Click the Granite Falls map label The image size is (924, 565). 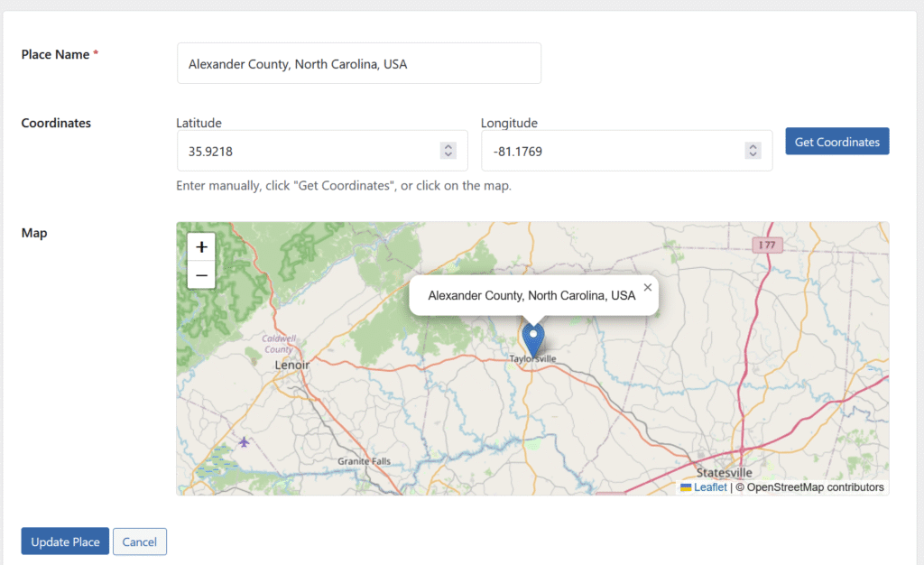click(x=365, y=461)
